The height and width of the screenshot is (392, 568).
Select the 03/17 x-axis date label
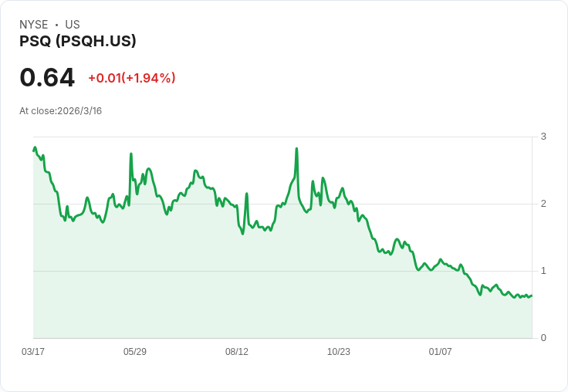(x=33, y=352)
